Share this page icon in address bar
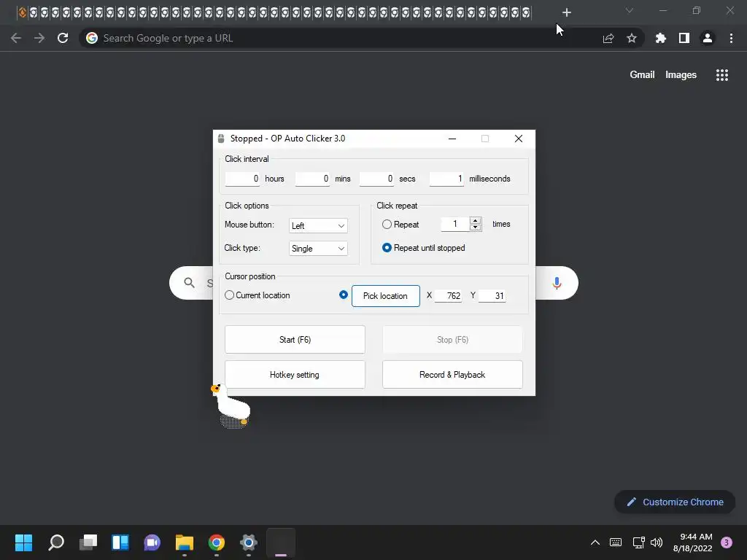This screenshot has width=747, height=560. click(608, 39)
